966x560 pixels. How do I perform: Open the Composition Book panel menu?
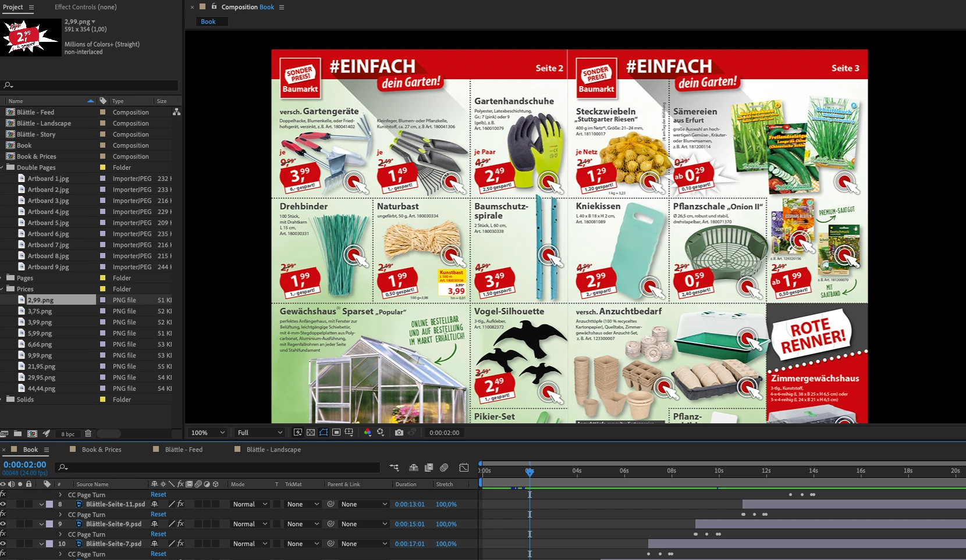282,7
